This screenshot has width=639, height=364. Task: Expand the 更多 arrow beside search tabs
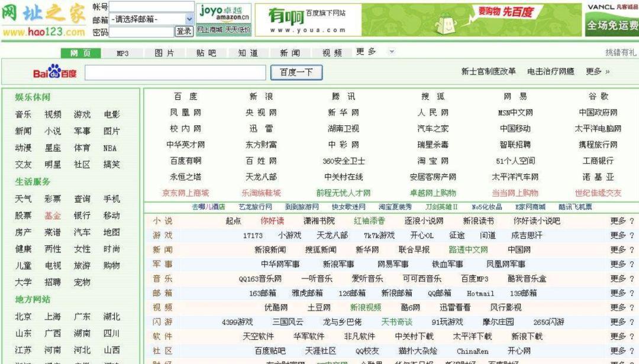point(392,52)
